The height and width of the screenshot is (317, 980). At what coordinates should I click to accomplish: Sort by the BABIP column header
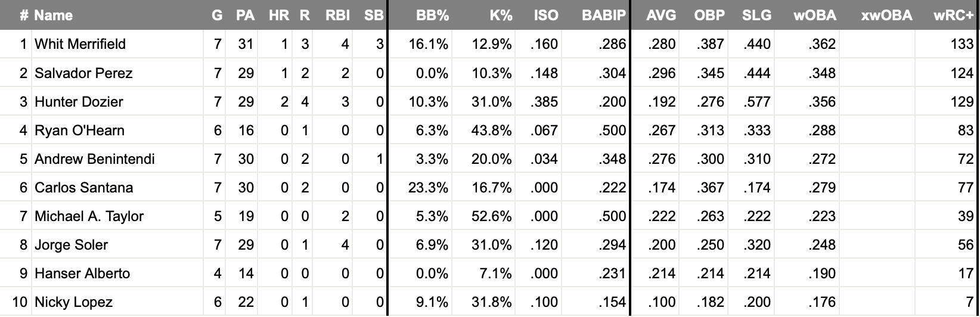(604, 15)
